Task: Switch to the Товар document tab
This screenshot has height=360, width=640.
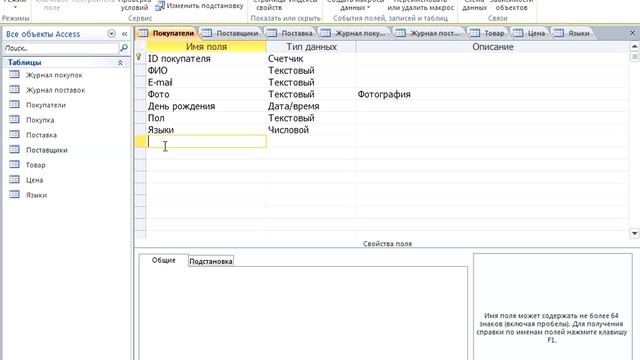Action: [488, 33]
